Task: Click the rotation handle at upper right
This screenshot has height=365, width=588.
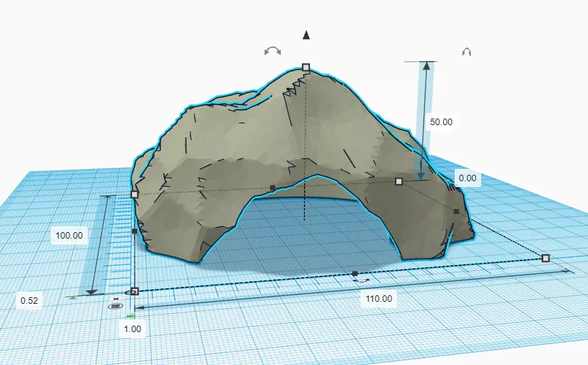Action: pos(466,52)
